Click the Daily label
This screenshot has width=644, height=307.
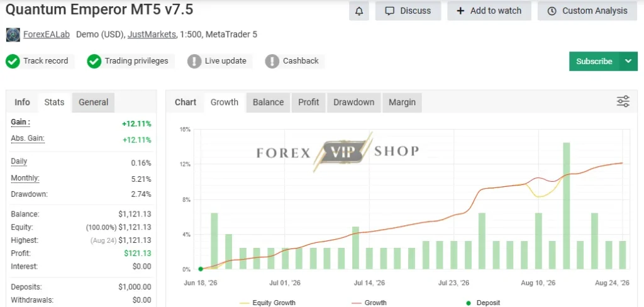point(19,161)
